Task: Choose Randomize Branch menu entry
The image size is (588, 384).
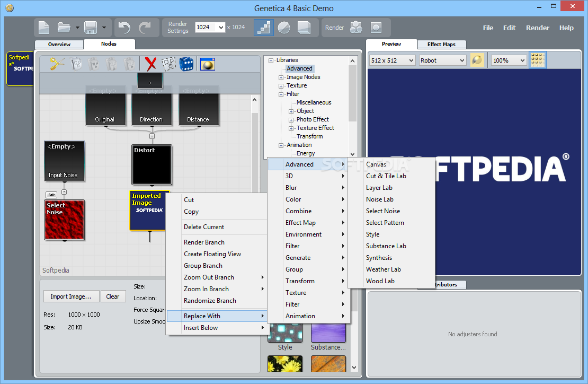Action: point(217,301)
